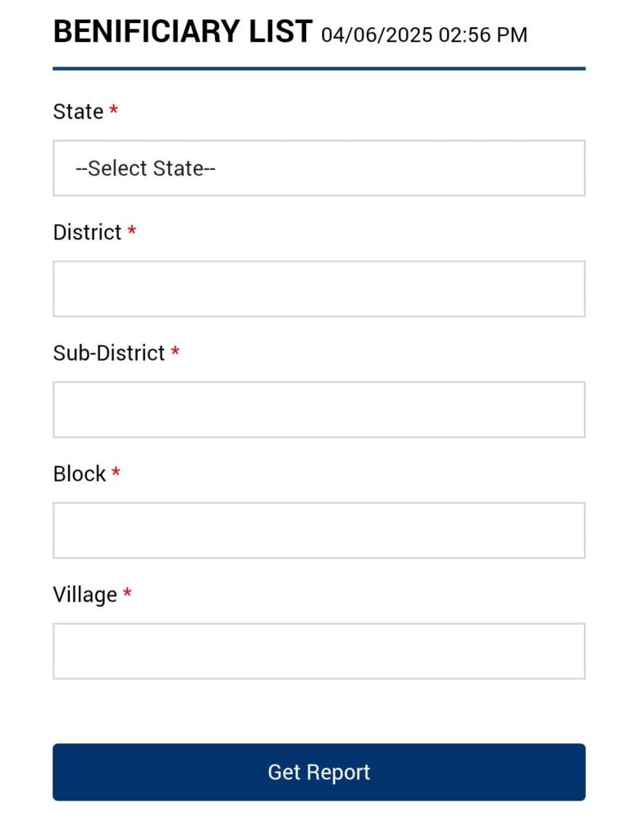Image resolution: width=639 pixels, height=840 pixels.
Task: Expand the Sub-District selection box
Action: (x=319, y=410)
